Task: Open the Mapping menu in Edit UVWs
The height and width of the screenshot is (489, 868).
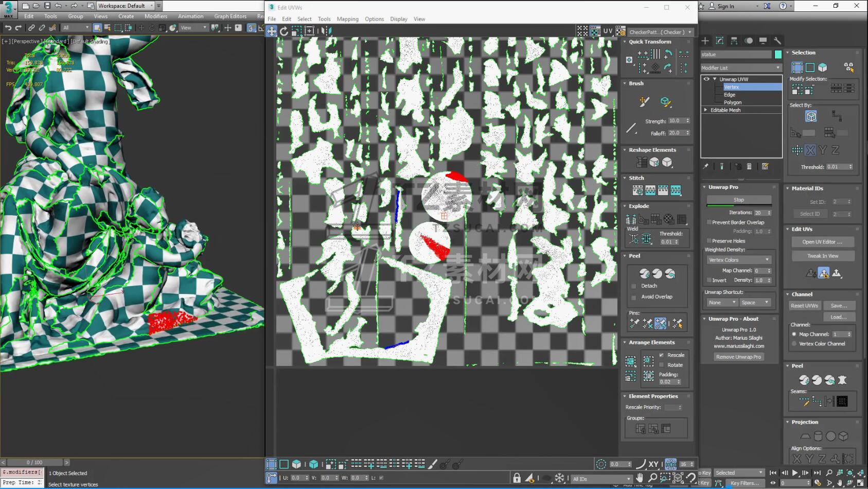Action: point(347,19)
